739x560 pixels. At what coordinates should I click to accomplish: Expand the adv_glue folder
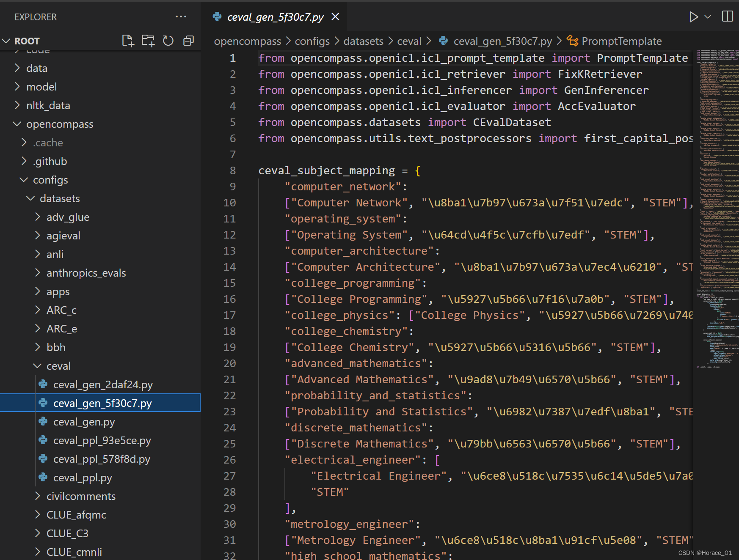click(x=68, y=217)
